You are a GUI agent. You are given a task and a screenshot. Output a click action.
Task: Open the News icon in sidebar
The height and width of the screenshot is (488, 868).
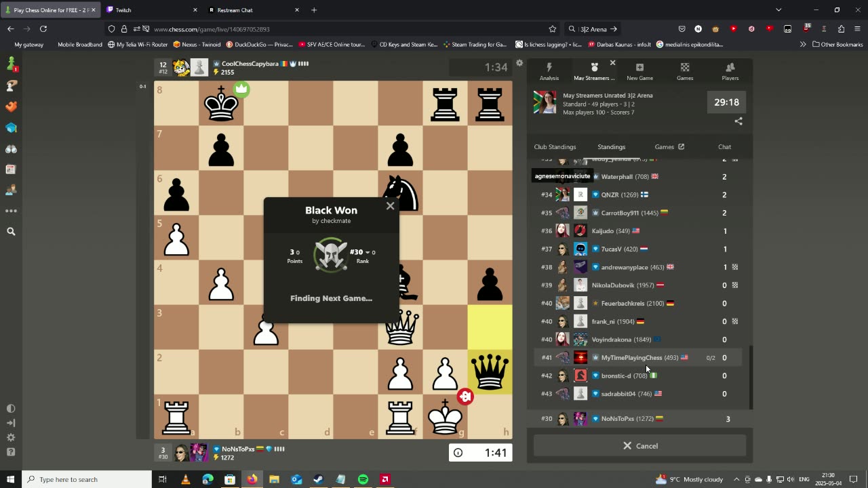point(11,169)
